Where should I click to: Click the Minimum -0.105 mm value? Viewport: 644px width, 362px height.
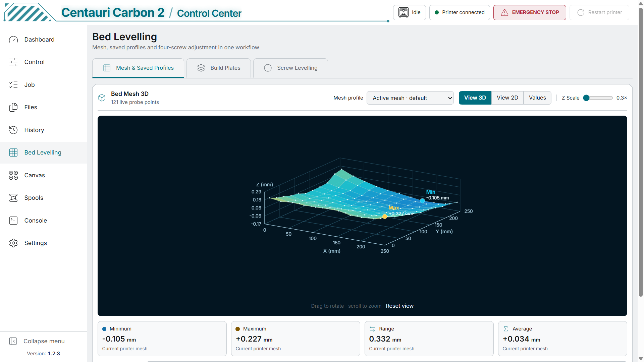(x=119, y=339)
